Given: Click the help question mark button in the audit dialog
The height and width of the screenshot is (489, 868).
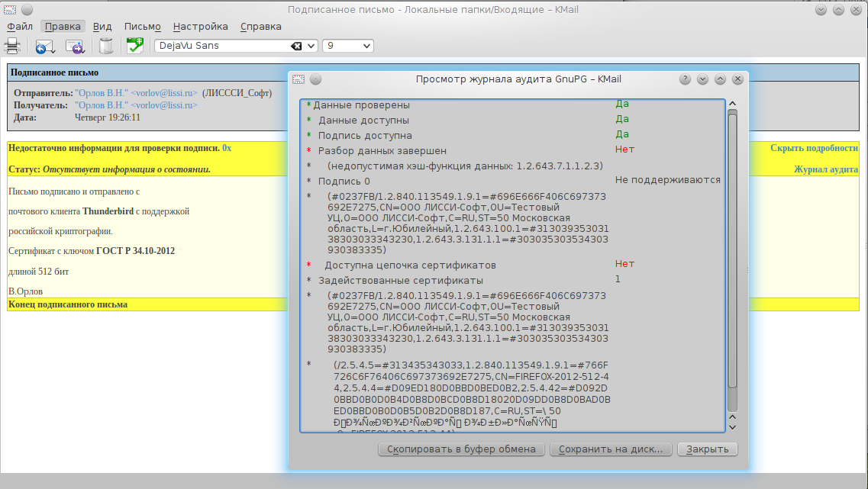Looking at the screenshot, I should coord(685,79).
